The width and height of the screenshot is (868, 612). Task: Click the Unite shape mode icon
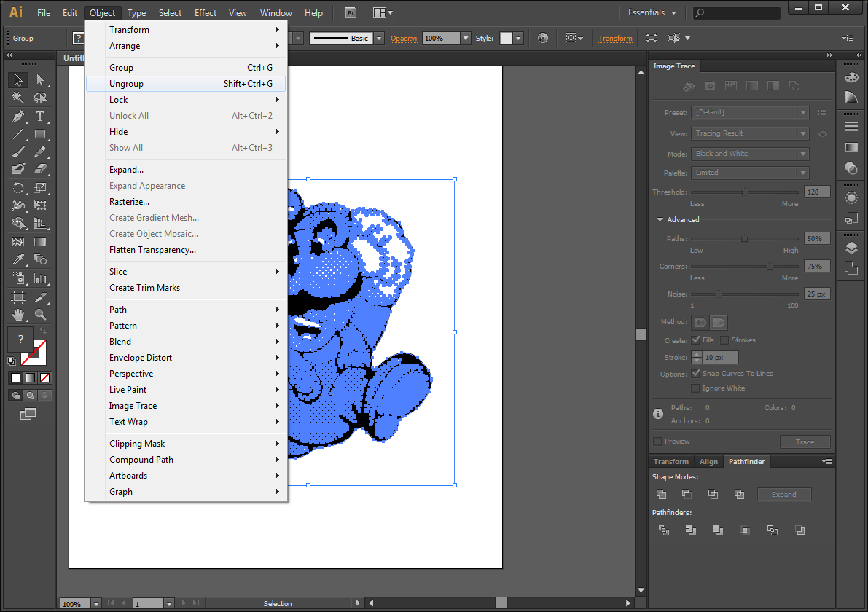click(661, 494)
